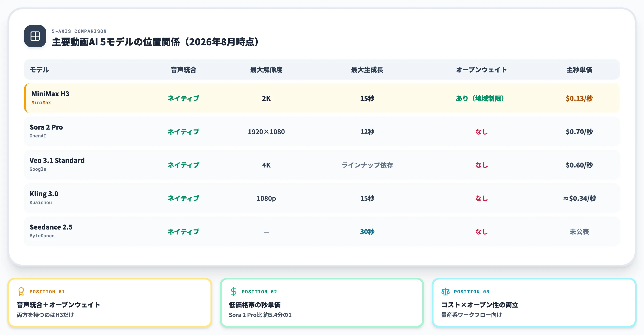Viewport: 644px width, 335px height.
Task: Click the コスト×オープン性の両立 heading
Action: 480,305
